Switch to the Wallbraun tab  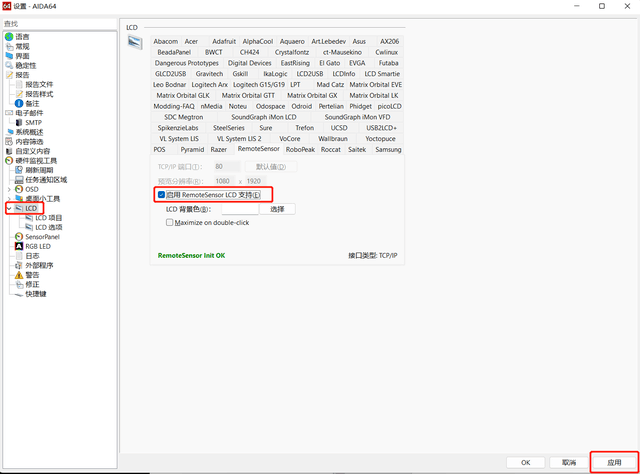(333, 138)
